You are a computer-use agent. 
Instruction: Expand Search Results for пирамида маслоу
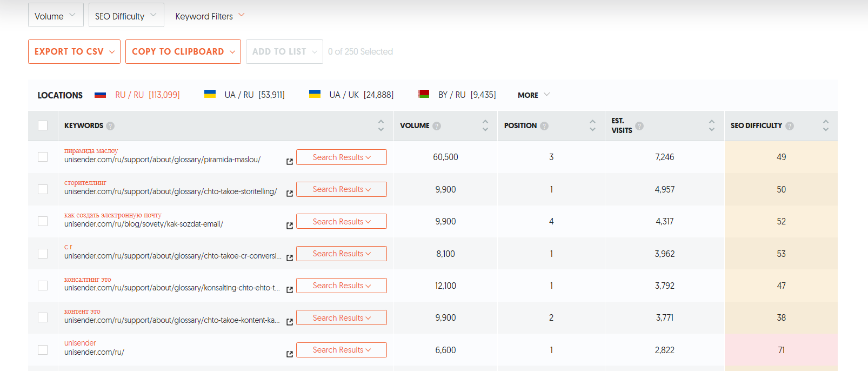342,157
